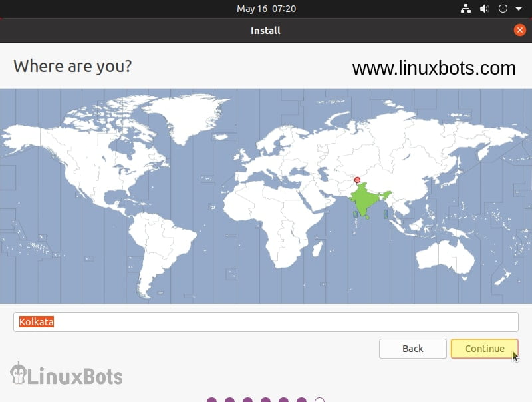Click the power icon in the system tray
The width and height of the screenshot is (532, 402).
point(502,9)
